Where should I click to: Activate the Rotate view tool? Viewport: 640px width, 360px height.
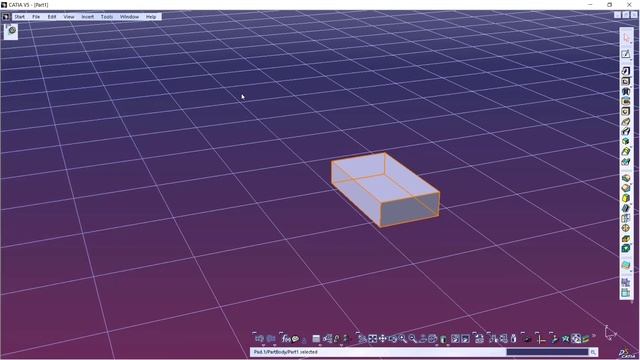(392, 339)
